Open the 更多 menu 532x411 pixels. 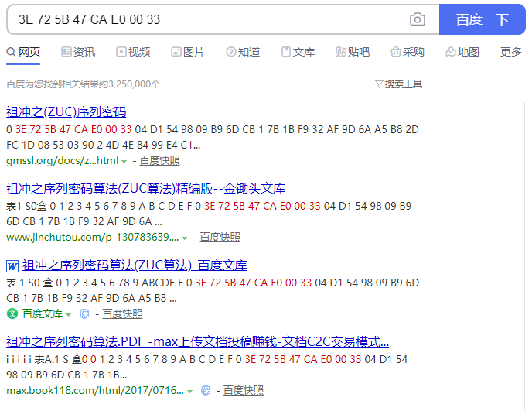pyautogui.click(x=511, y=52)
